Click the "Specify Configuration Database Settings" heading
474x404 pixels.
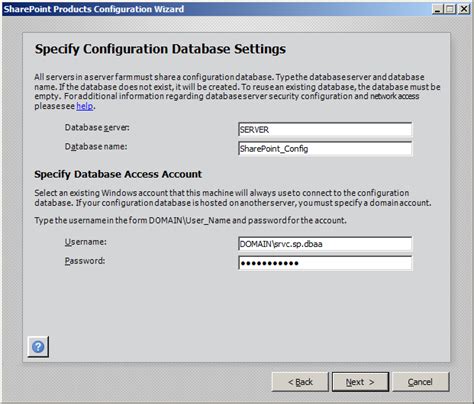pyautogui.click(x=160, y=49)
